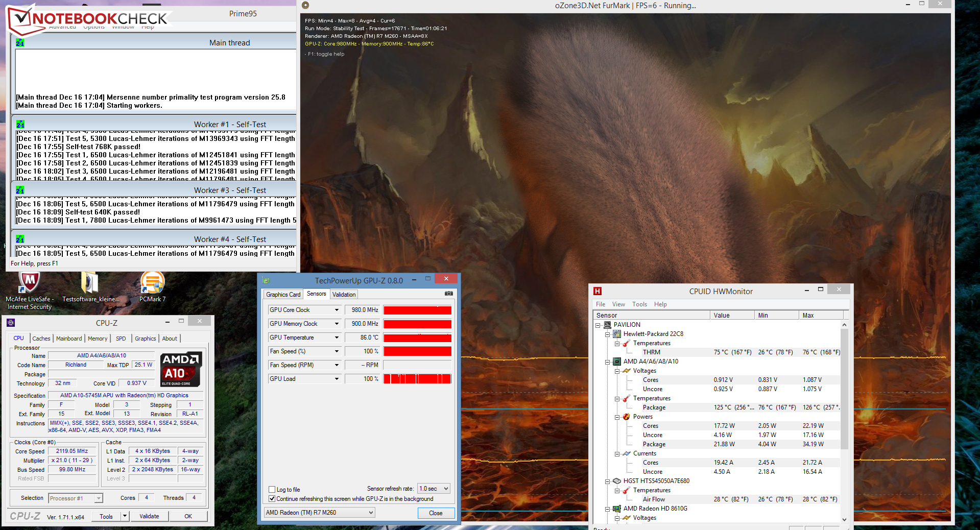Select the AMD Radeon HD 8610G icon

point(617,509)
